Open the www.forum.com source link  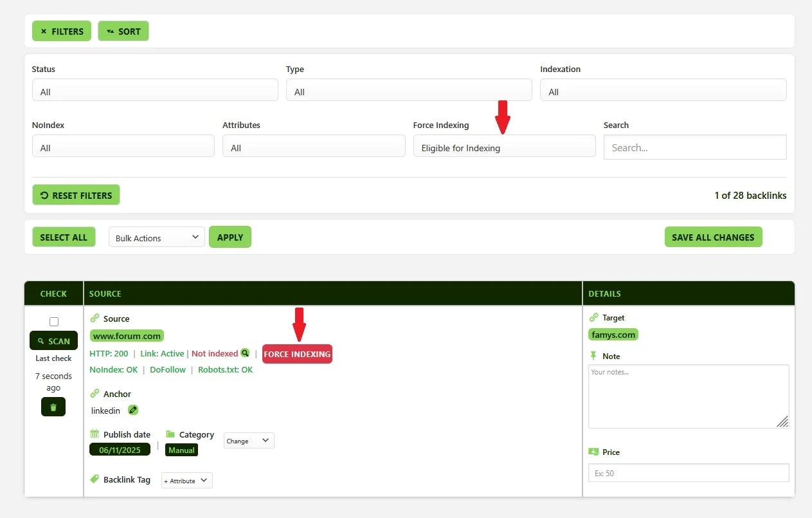click(x=126, y=335)
